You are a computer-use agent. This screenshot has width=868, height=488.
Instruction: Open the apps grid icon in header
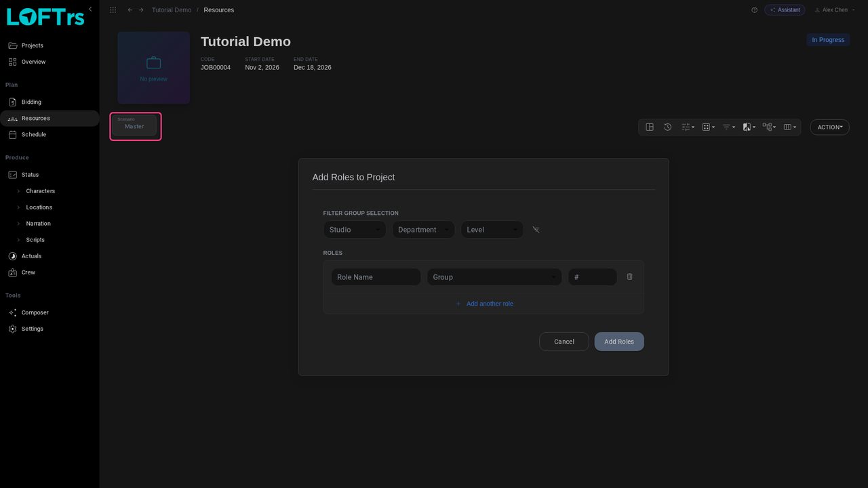click(x=113, y=10)
